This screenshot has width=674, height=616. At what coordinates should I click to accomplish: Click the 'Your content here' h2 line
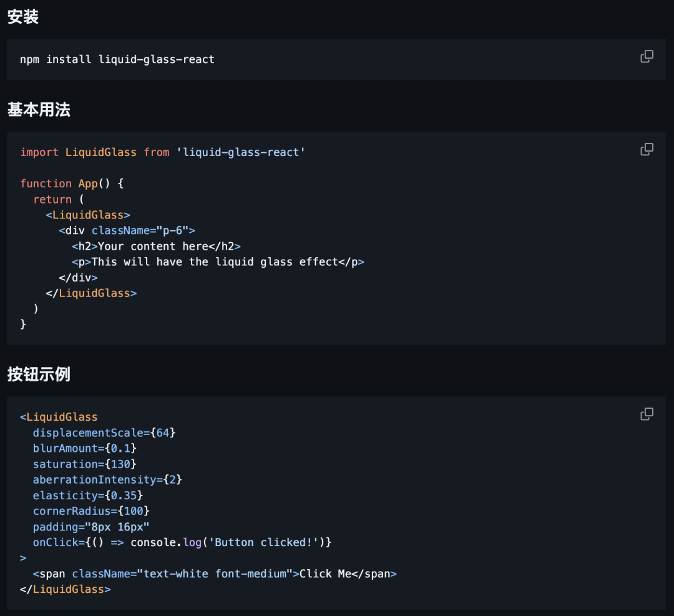click(157, 247)
